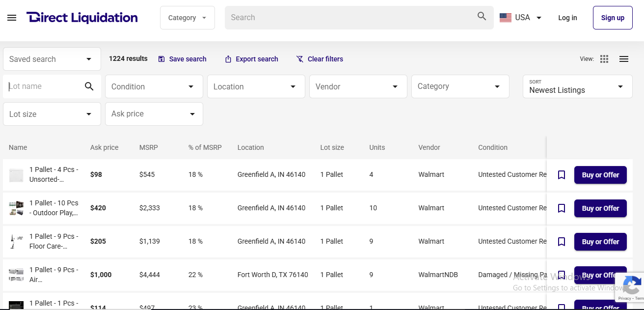Open the hamburger navigation menu
This screenshot has width=644, height=310.
12,18
